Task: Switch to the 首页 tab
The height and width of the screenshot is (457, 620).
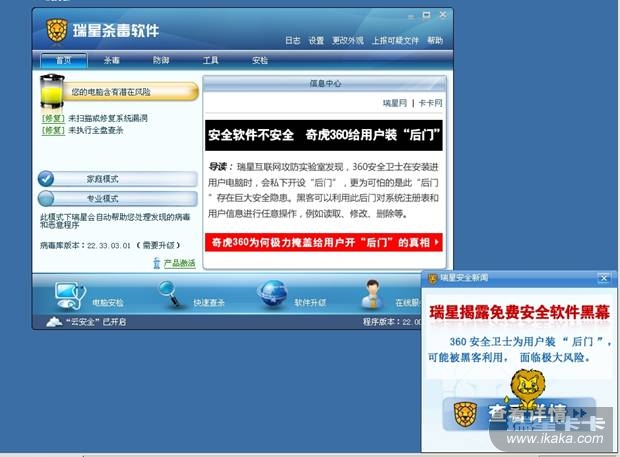Action: (x=64, y=60)
